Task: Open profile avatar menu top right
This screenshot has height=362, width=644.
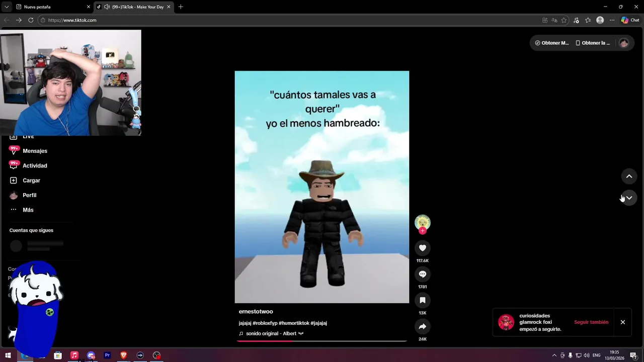Action: (624, 43)
